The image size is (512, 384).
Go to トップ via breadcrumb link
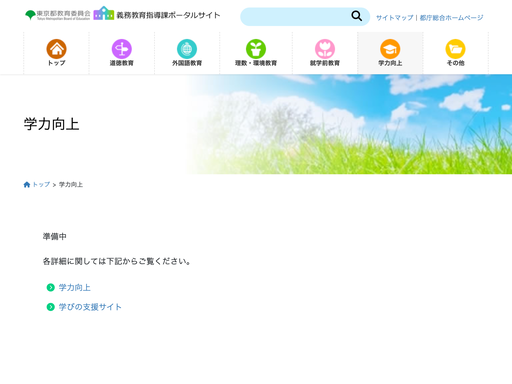click(x=41, y=185)
